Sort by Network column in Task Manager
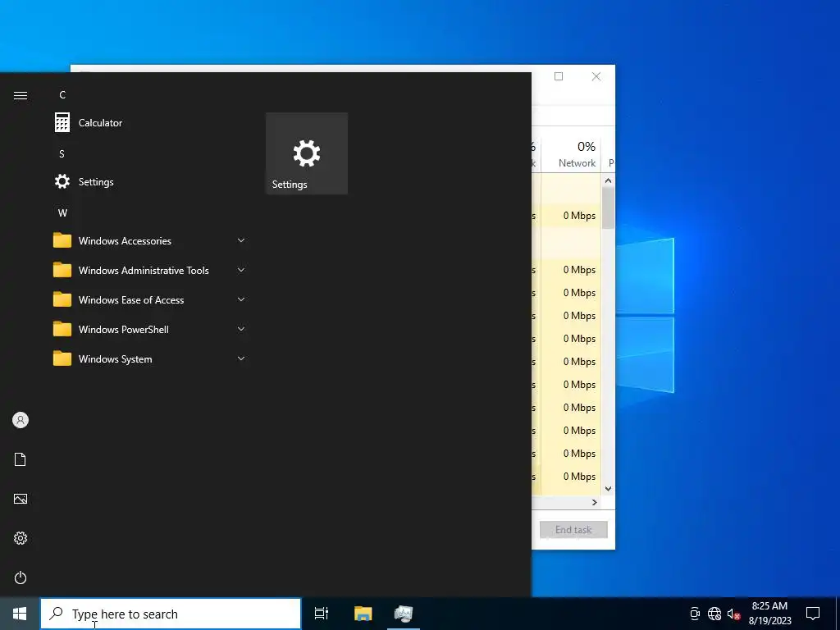Image resolution: width=840 pixels, height=630 pixels. (571, 153)
